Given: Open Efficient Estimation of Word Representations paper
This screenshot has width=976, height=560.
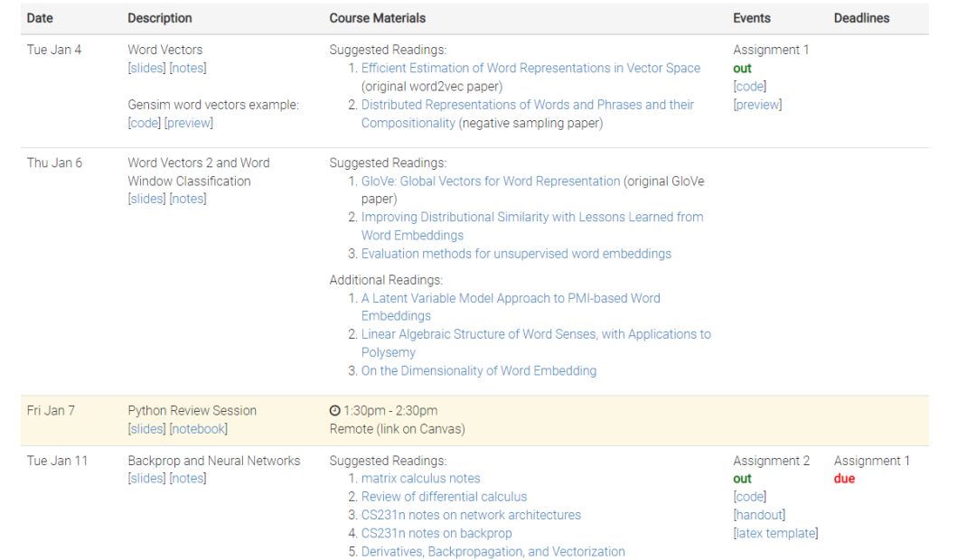Looking at the screenshot, I should (530, 68).
